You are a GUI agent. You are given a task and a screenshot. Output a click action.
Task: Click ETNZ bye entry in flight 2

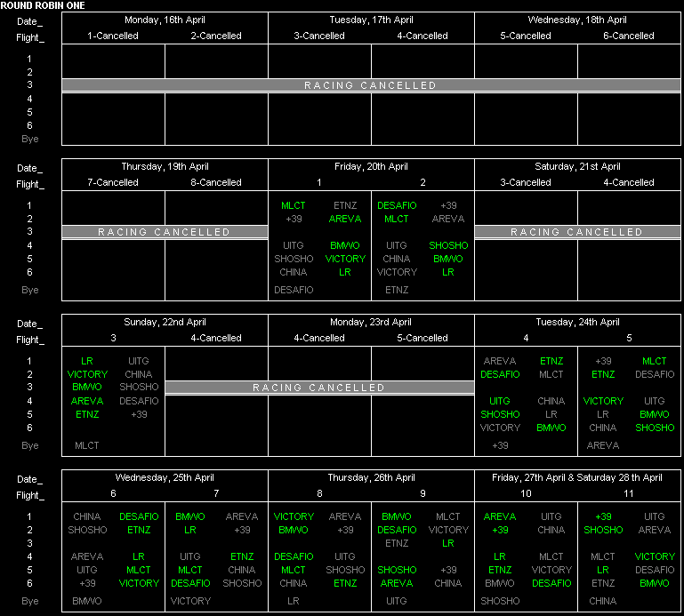click(397, 290)
